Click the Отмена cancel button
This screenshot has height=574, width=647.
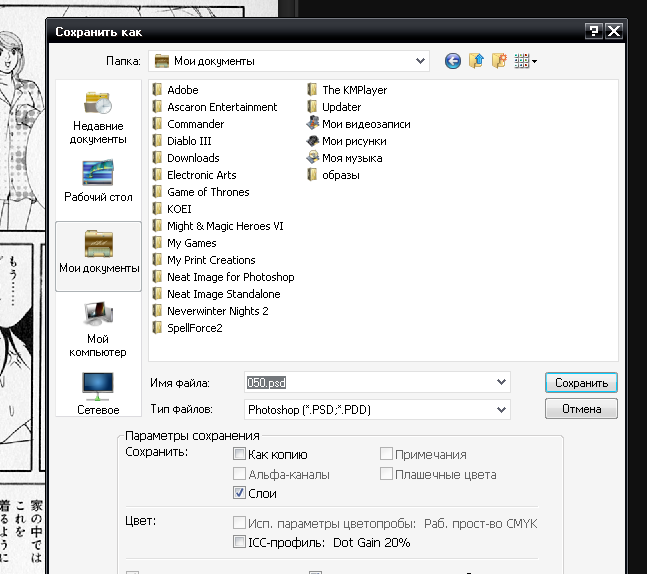(581, 409)
